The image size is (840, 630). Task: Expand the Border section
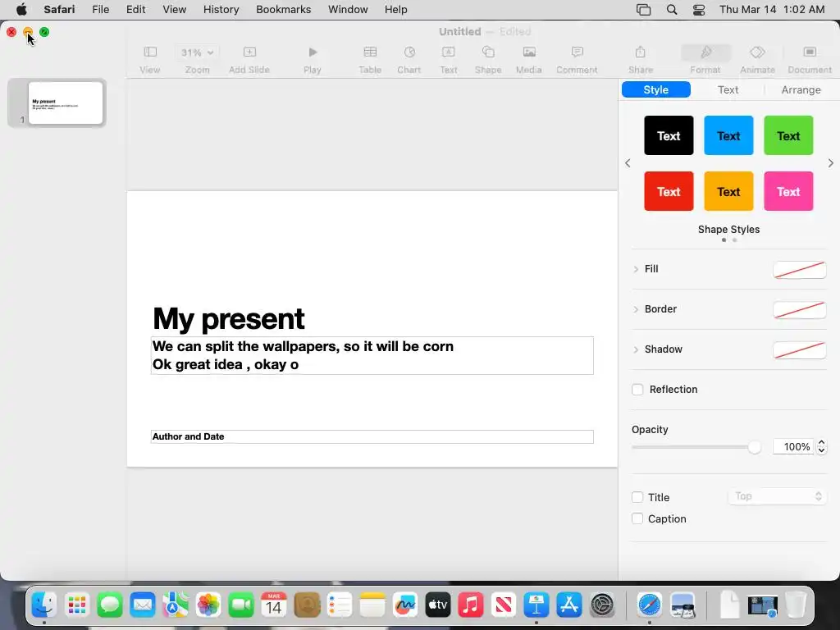(x=636, y=309)
